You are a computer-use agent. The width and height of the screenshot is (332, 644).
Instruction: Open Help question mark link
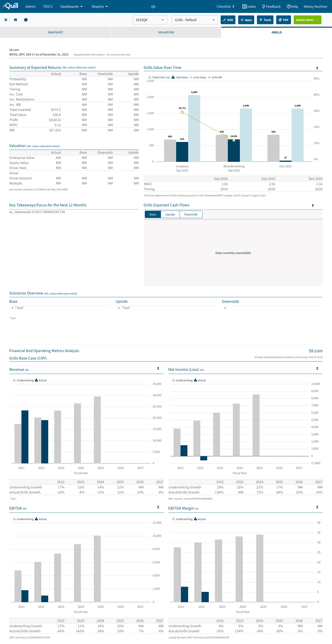(x=292, y=6)
